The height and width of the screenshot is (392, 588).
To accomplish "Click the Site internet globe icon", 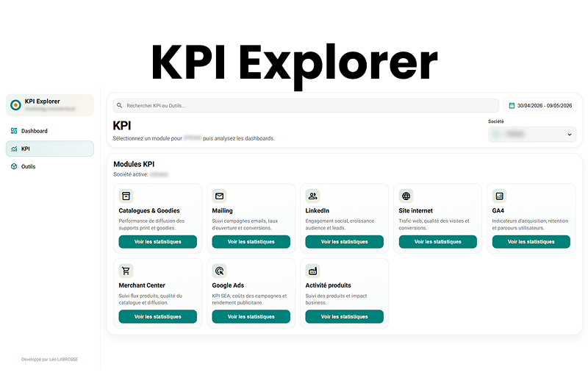I will [406, 196].
